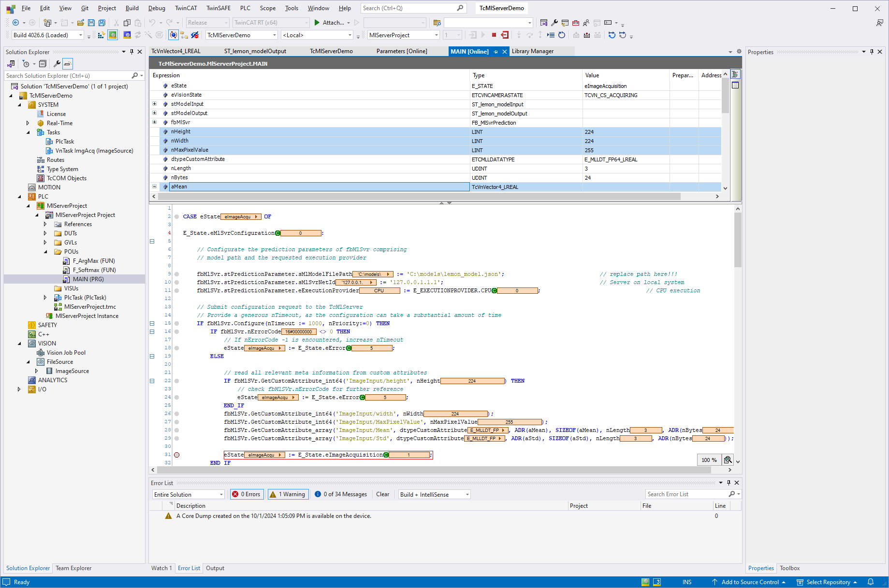Toggle the 0 Errors filter
889x588 pixels.
pyautogui.click(x=246, y=494)
